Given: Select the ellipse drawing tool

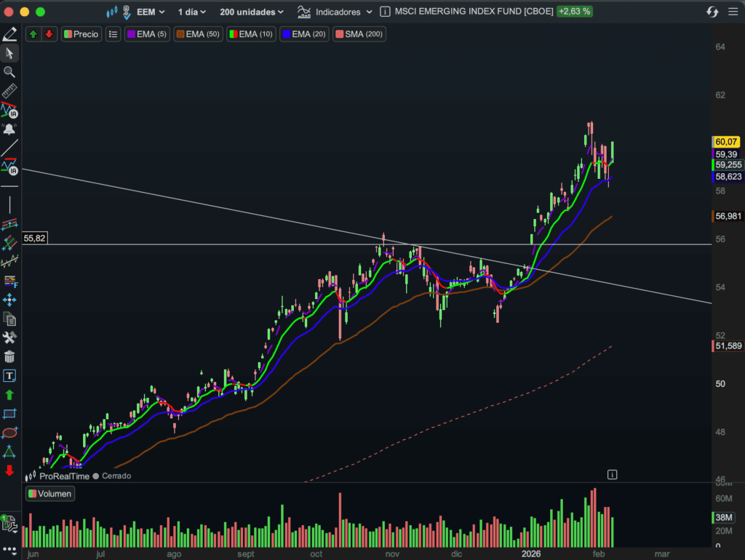Looking at the screenshot, I should pos(9,433).
